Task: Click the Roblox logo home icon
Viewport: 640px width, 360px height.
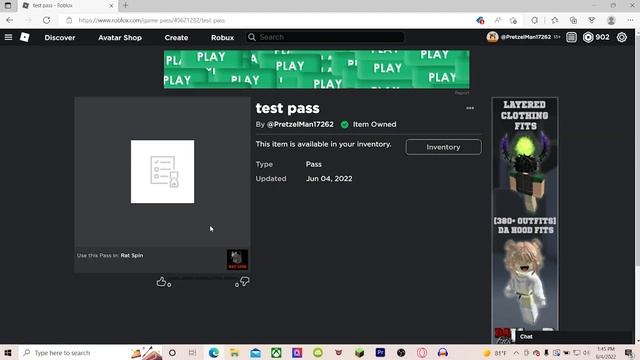Action: (x=24, y=37)
